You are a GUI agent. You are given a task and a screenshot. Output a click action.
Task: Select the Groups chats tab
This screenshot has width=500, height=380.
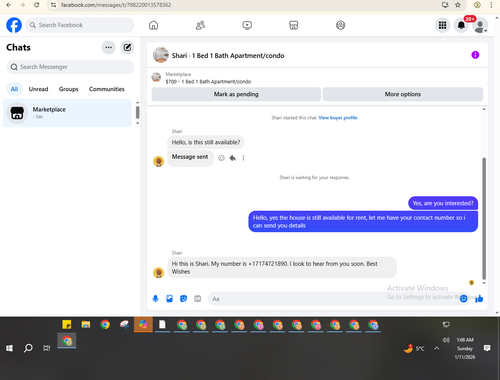[x=68, y=89]
